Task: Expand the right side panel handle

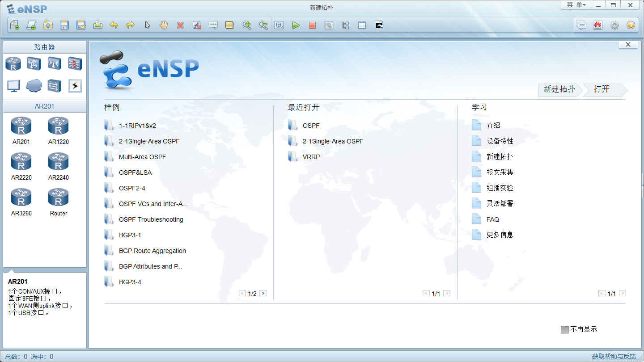Action: pos(643,185)
